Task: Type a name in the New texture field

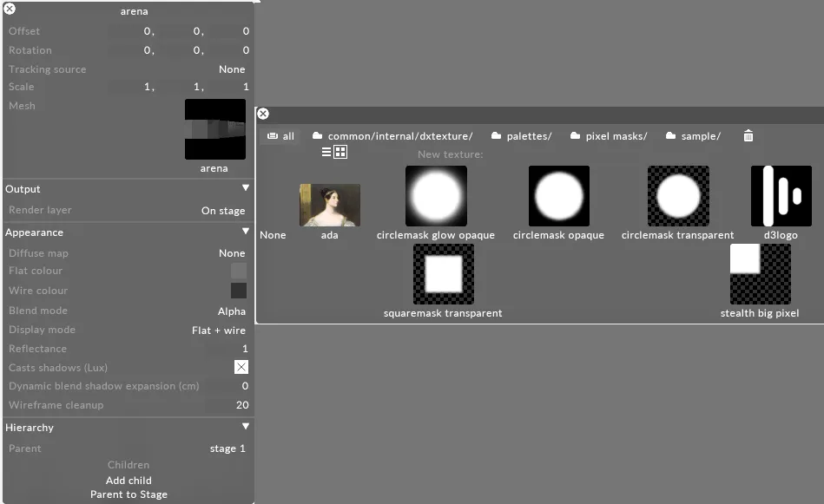Action: coord(521,154)
